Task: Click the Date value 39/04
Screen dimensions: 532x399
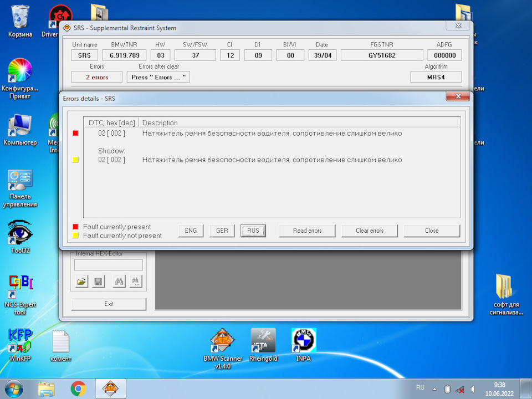Action: (323, 55)
